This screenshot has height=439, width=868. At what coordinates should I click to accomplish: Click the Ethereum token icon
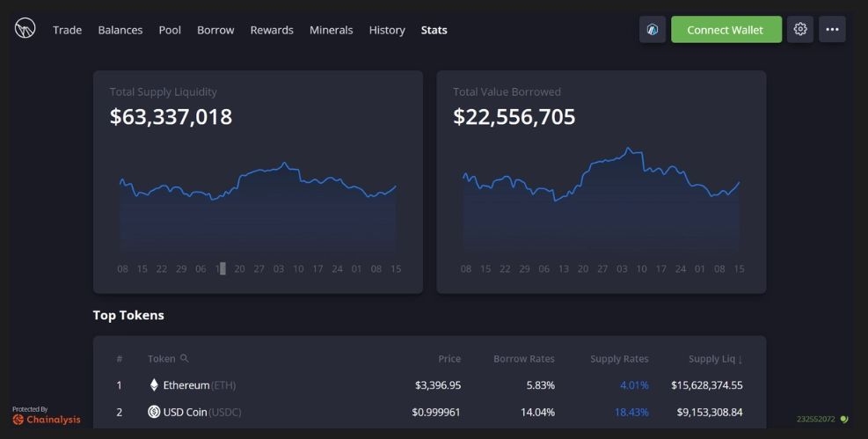point(154,384)
